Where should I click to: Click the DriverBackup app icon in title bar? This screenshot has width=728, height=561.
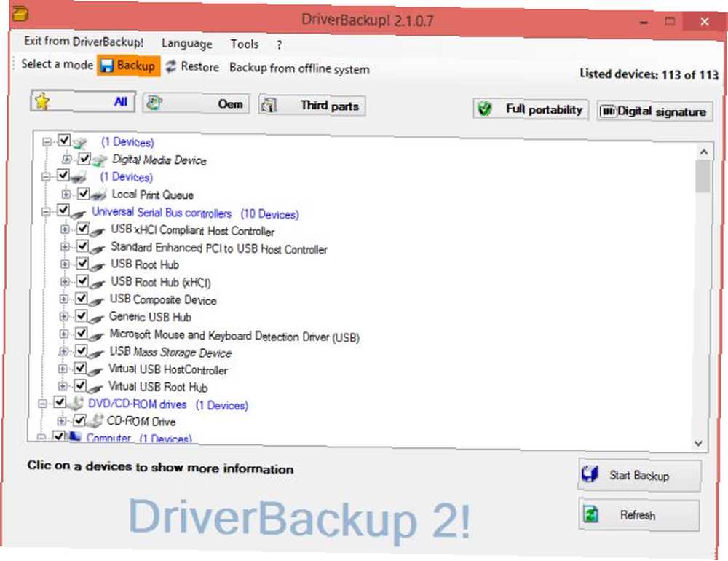(x=20, y=14)
